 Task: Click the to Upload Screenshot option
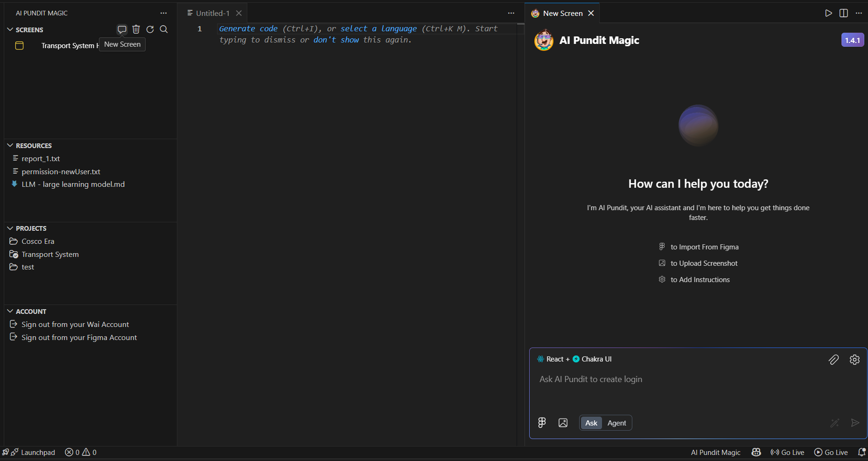click(x=698, y=263)
